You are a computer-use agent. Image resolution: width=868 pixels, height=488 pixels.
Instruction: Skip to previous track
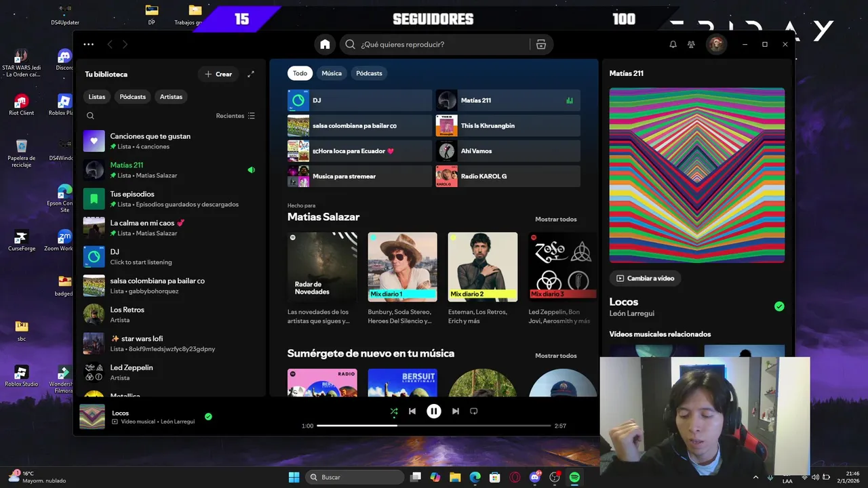(x=412, y=411)
